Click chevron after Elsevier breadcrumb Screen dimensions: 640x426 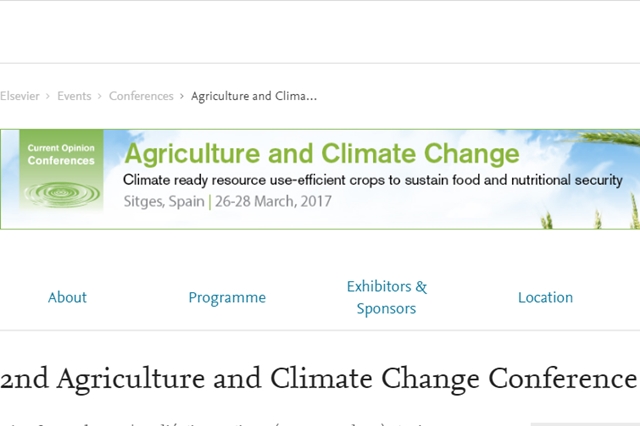pyautogui.click(x=48, y=96)
